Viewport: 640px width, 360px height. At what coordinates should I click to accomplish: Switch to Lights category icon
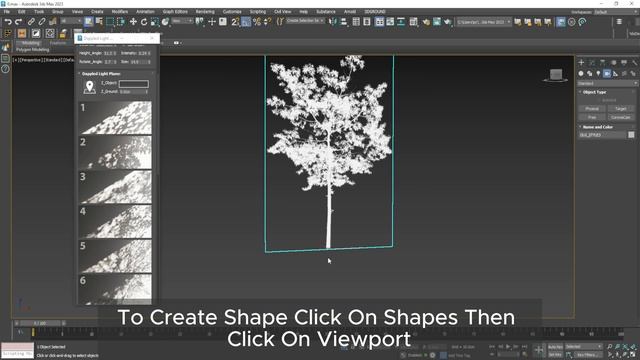(598, 73)
